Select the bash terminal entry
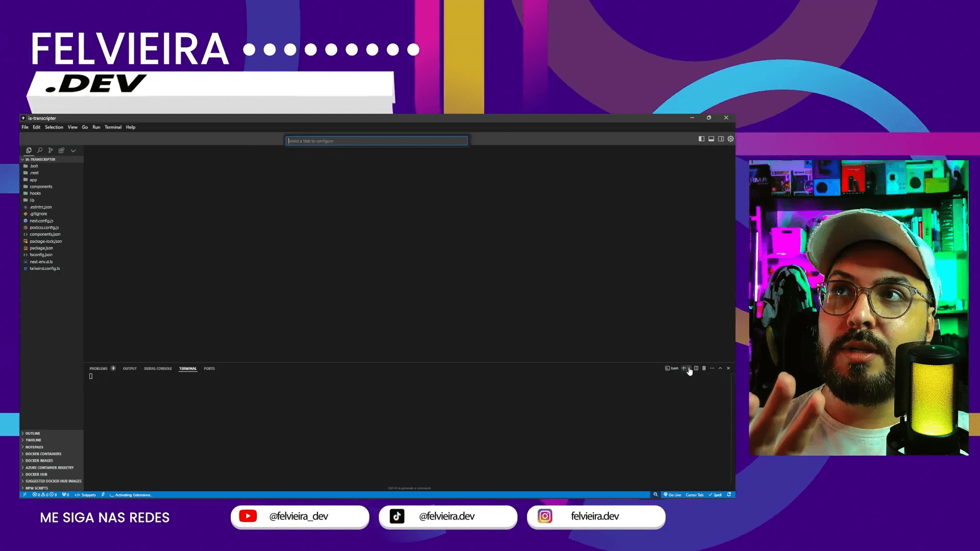Image resolution: width=980 pixels, height=551 pixels. (x=672, y=368)
